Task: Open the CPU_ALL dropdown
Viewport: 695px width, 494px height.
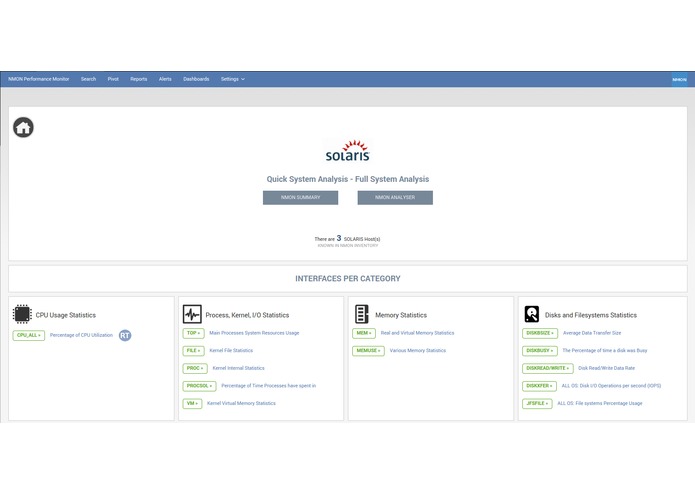Action: click(x=29, y=335)
